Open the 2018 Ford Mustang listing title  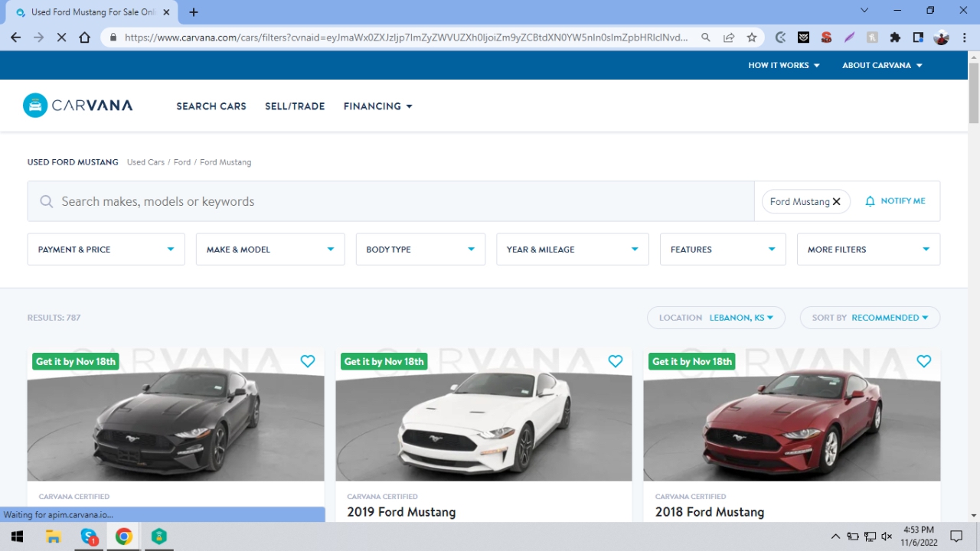point(710,512)
